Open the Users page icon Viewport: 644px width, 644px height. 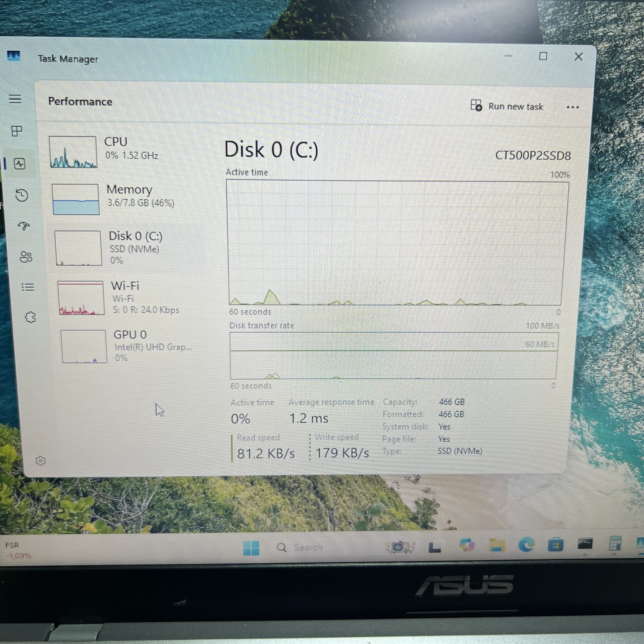26,257
